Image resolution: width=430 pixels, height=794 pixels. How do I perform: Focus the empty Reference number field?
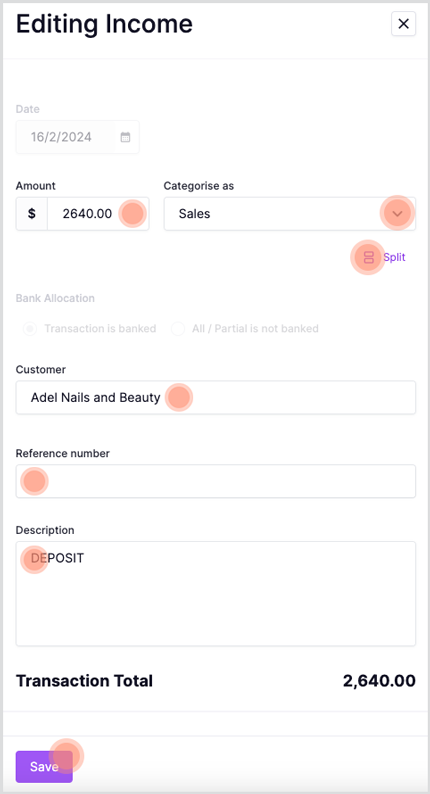point(216,481)
